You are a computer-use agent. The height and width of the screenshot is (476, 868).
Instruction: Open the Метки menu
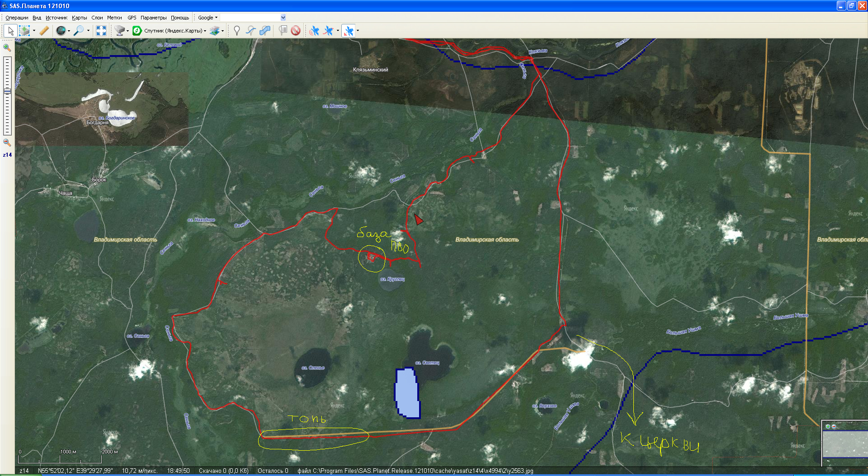coord(114,18)
